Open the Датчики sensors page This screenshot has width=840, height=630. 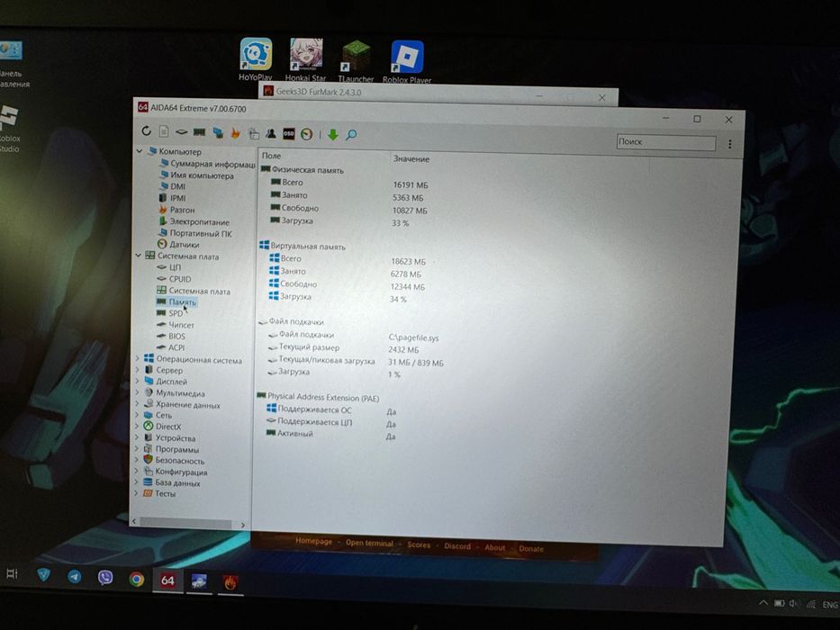(178, 244)
